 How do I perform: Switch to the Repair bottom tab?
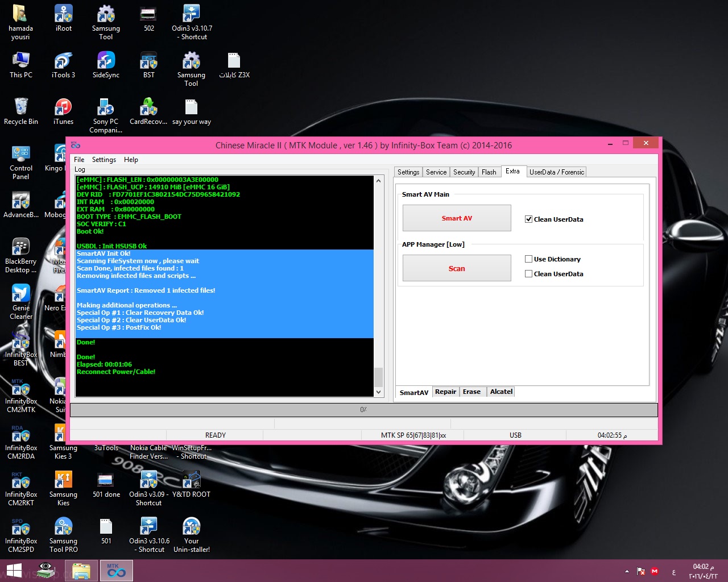446,392
